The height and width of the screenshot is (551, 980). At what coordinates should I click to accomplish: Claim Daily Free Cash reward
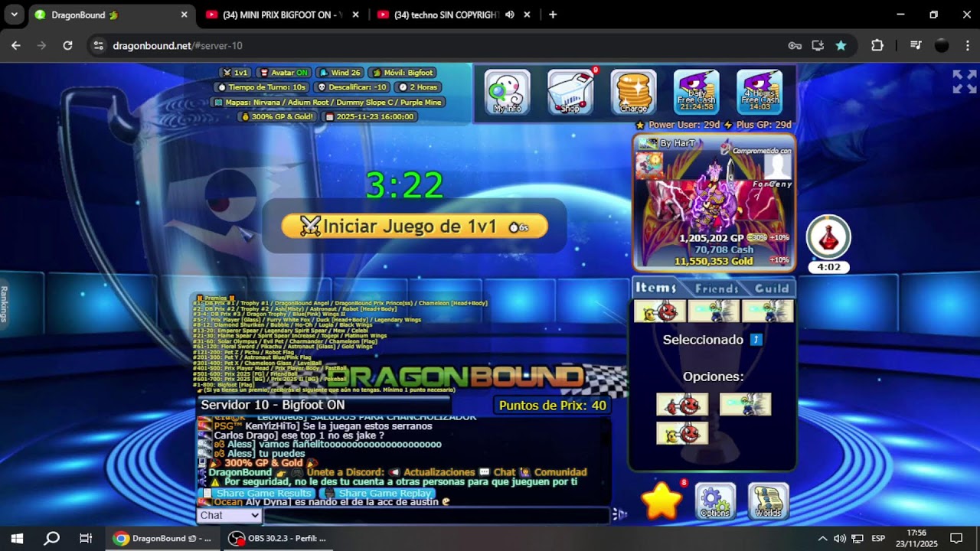[x=696, y=93]
